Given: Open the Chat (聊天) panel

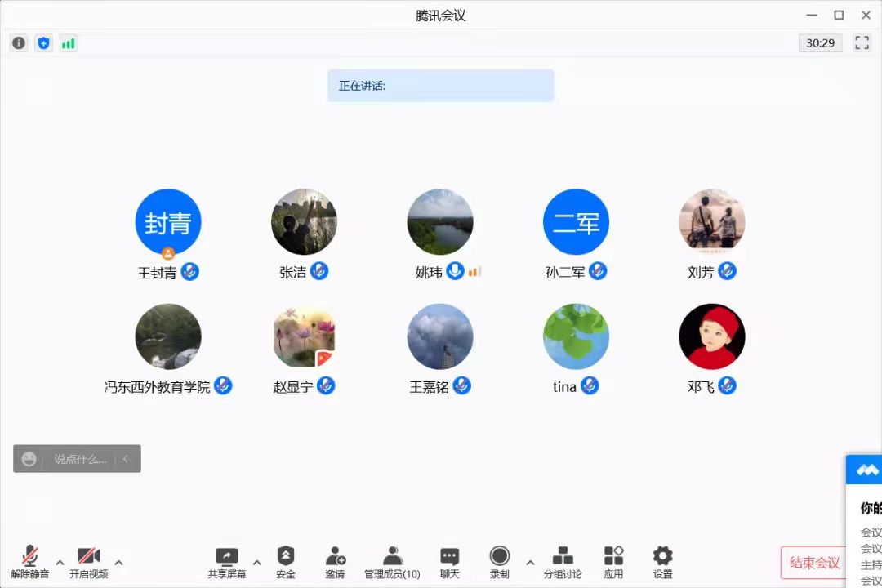Looking at the screenshot, I should [x=449, y=563].
